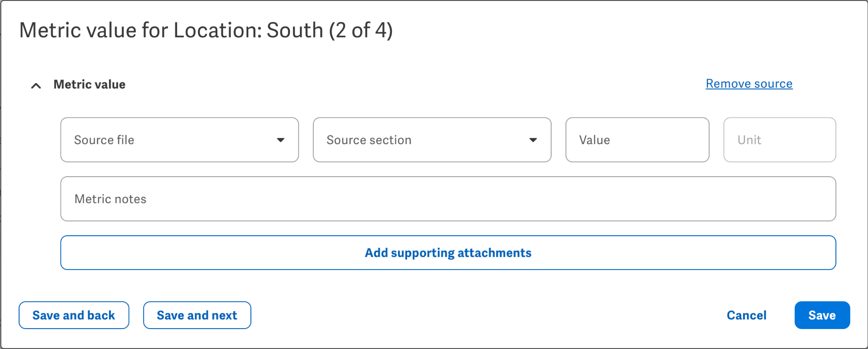868x349 pixels.
Task: Click the blue Save button
Action: coord(821,315)
